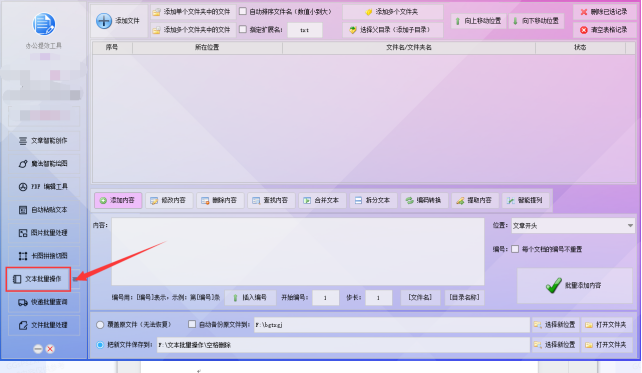Click the extension field containing txt

[305, 30]
